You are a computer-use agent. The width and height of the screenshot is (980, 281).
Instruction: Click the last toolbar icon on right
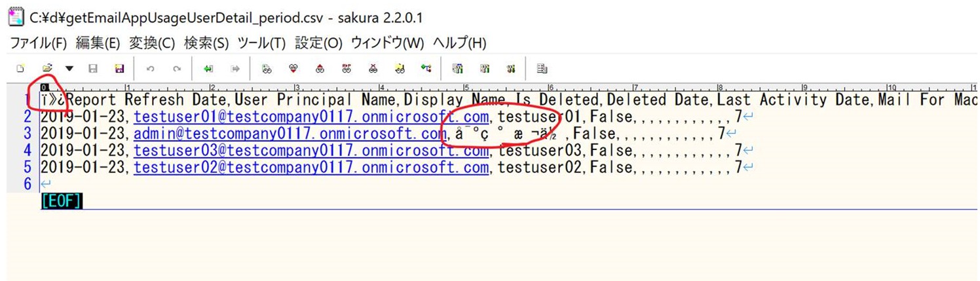[542, 69]
